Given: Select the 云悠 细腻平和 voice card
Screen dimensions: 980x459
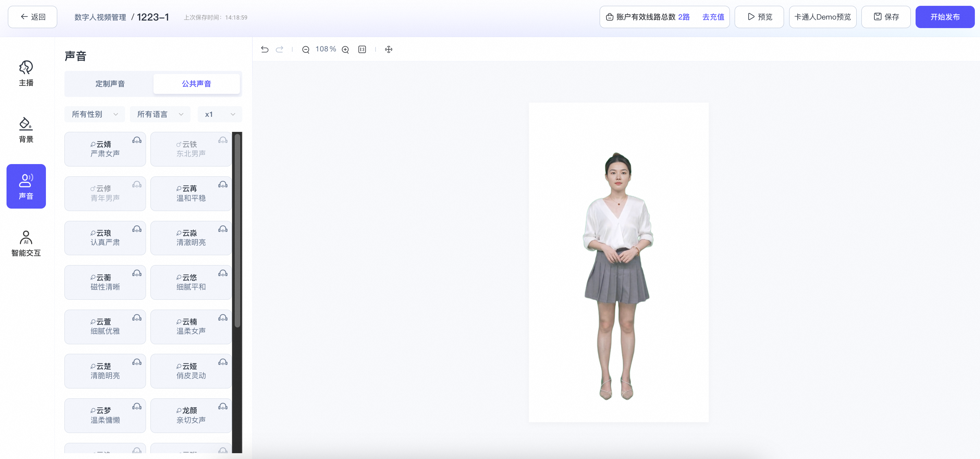Looking at the screenshot, I should [x=191, y=283].
